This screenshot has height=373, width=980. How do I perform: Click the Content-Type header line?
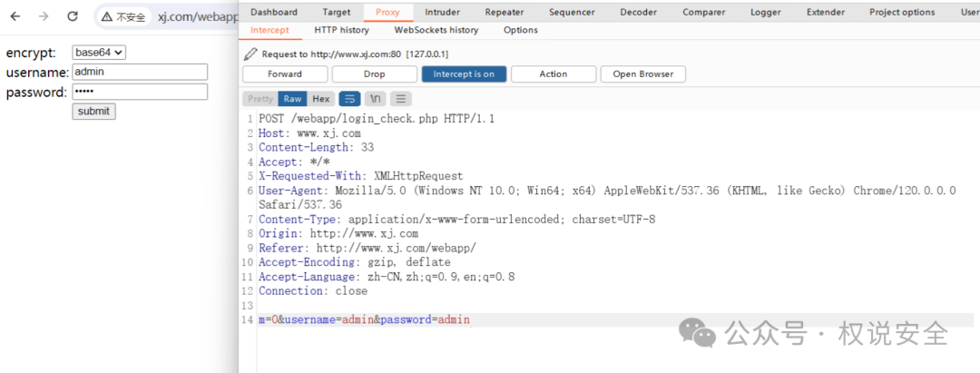pos(456,220)
